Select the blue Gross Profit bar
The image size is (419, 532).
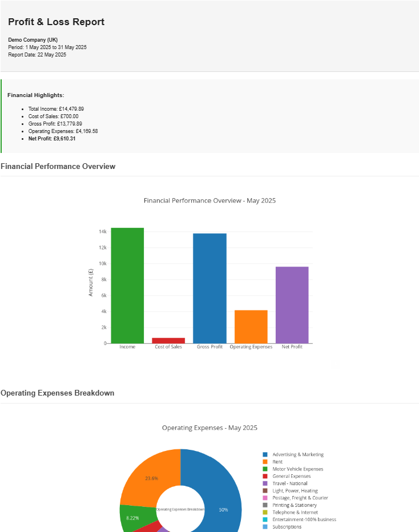point(210,288)
